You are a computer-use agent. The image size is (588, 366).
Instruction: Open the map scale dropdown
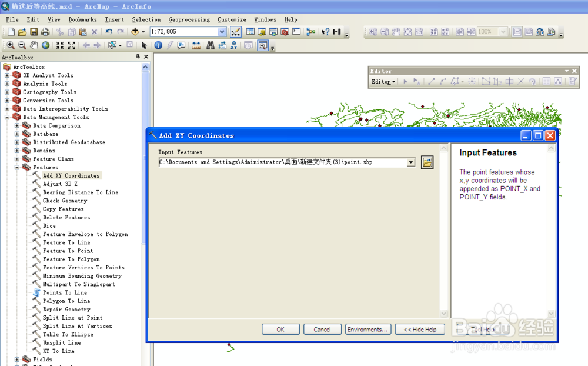point(222,32)
